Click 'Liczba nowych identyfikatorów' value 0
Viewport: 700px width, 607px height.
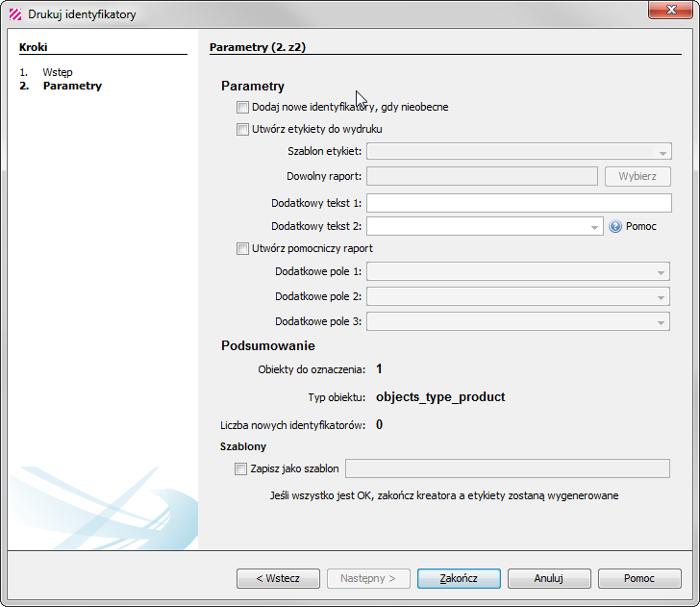379,425
